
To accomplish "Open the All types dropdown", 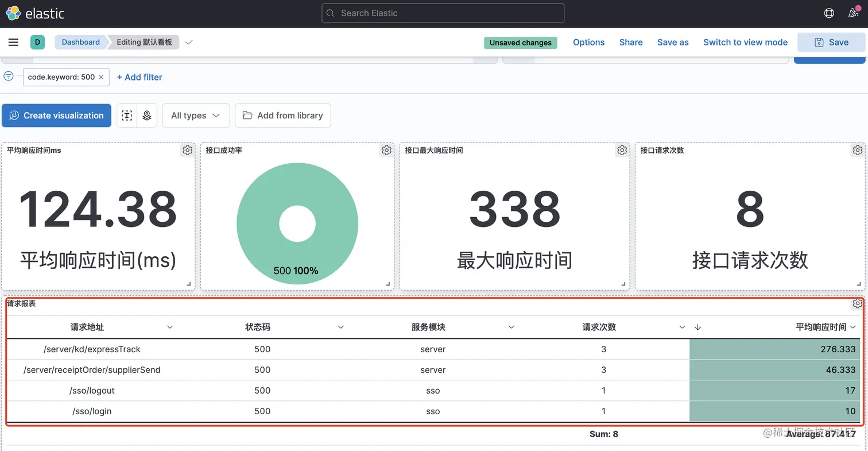I will pos(196,115).
